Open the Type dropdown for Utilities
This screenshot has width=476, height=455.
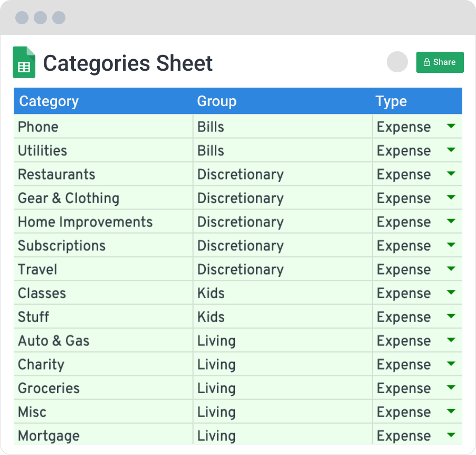click(x=451, y=150)
